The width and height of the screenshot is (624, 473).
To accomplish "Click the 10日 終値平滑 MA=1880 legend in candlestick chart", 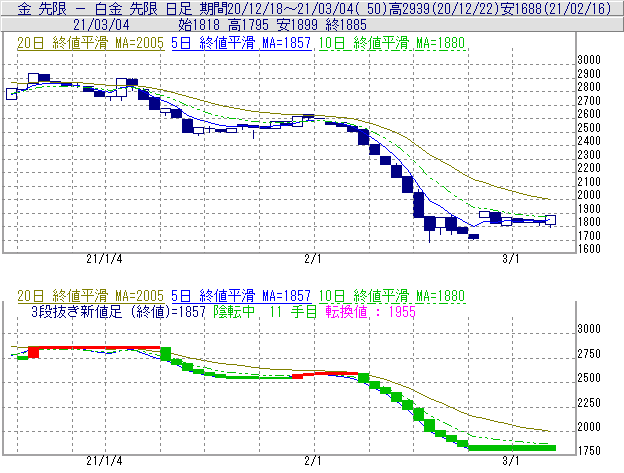I will [392, 43].
